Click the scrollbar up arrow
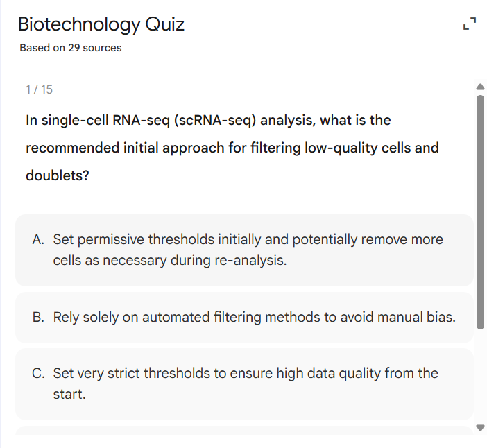 479,87
